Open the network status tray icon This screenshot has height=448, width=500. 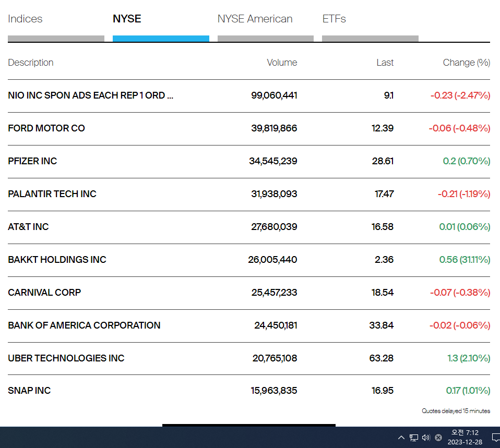click(x=414, y=438)
